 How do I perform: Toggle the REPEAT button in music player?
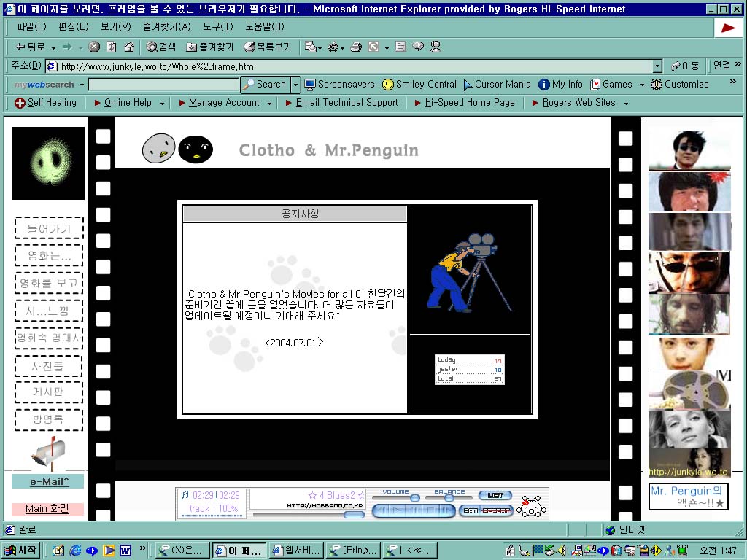pyautogui.click(x=496, y=510)
